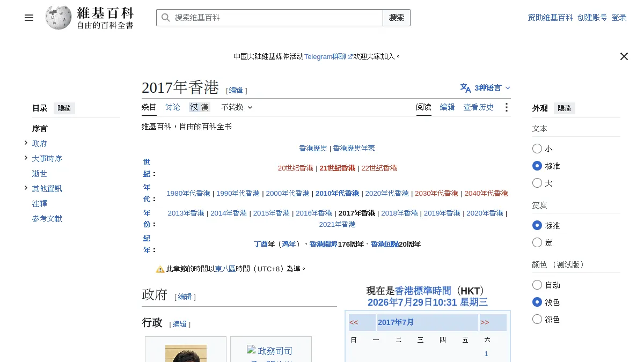Viewport: 644px width, 362px height.
Task: Open the main menu hamburger icon
Action: click(29, 18)
